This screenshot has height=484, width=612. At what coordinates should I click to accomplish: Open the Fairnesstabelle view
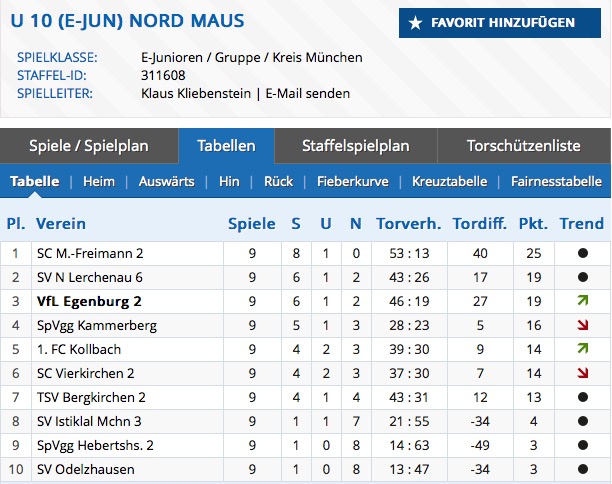pyautogui.click(x=557, y=182)
